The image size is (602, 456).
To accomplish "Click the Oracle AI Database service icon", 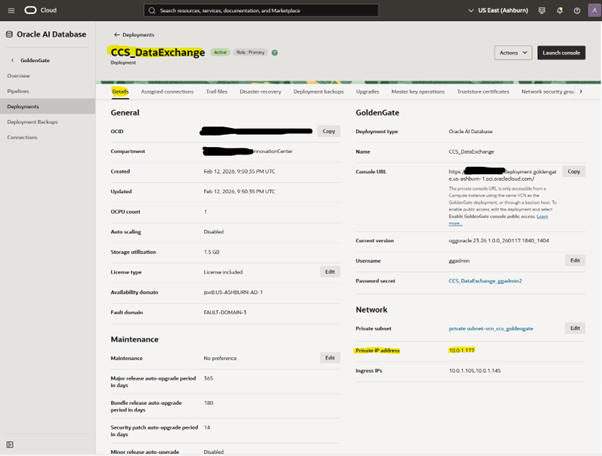I will click(x=9, y=35).
